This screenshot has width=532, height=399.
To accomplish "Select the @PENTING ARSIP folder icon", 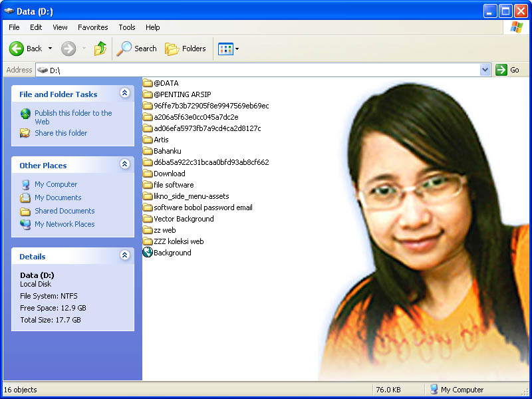I will (x=148, y=94).
